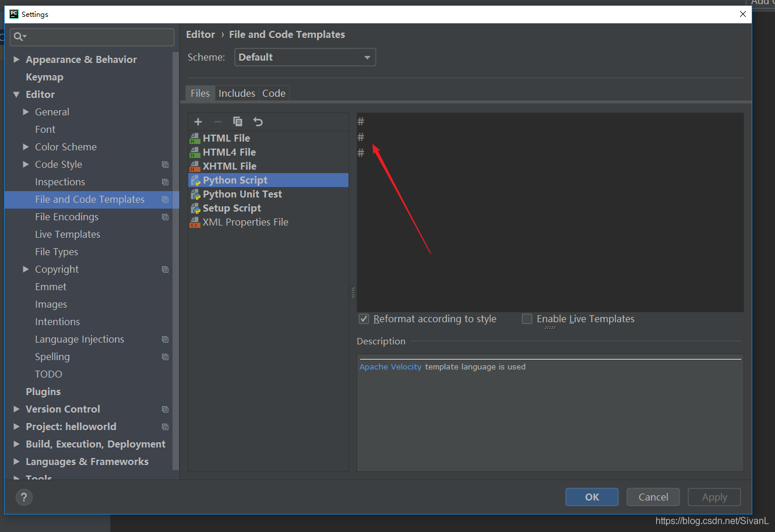Image resolution: width=775 pixels, height=532 pixels.
Task: Click the Python Unit Test icon
Action: (x=195, y=194)
